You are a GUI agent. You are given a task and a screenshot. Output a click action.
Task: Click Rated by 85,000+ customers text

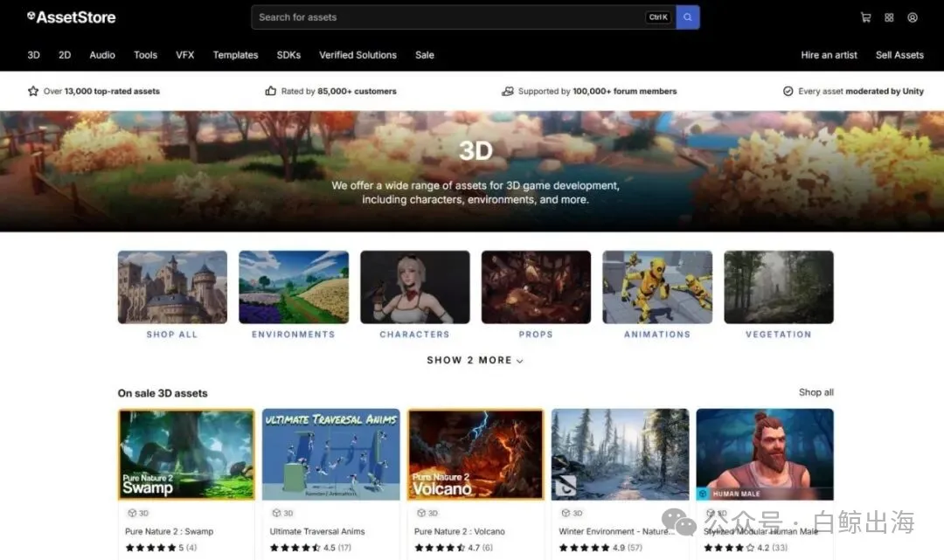(339, 92)
